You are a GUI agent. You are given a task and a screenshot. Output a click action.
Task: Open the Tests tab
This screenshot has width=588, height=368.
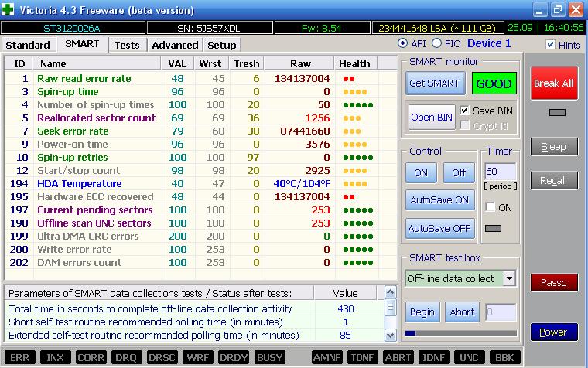coord(127,45)
